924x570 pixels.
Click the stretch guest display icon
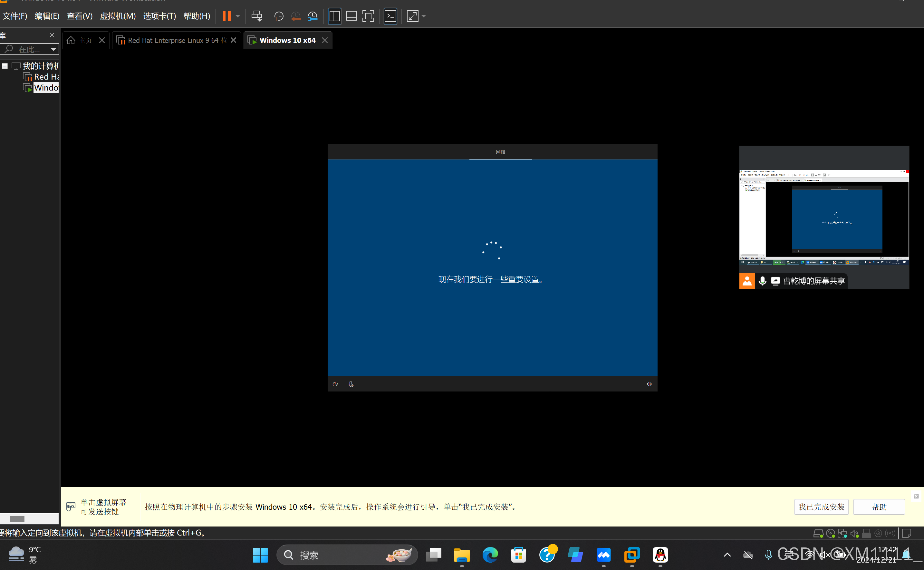pos(413,16)
